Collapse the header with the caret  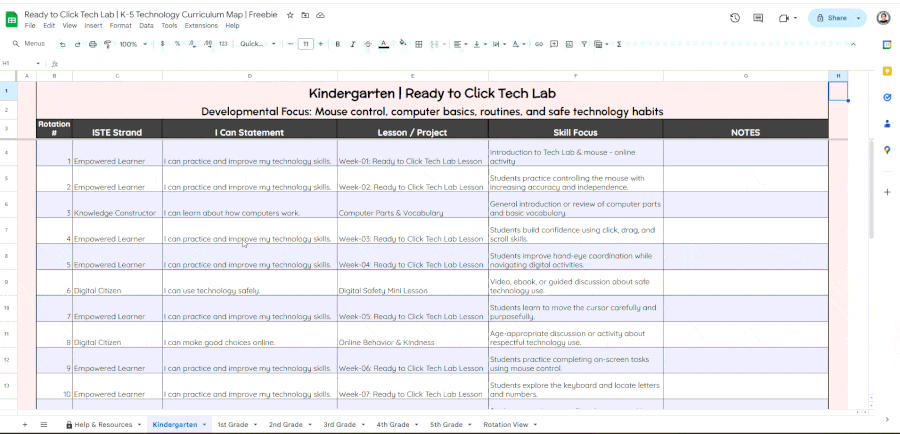click(853, 44)
